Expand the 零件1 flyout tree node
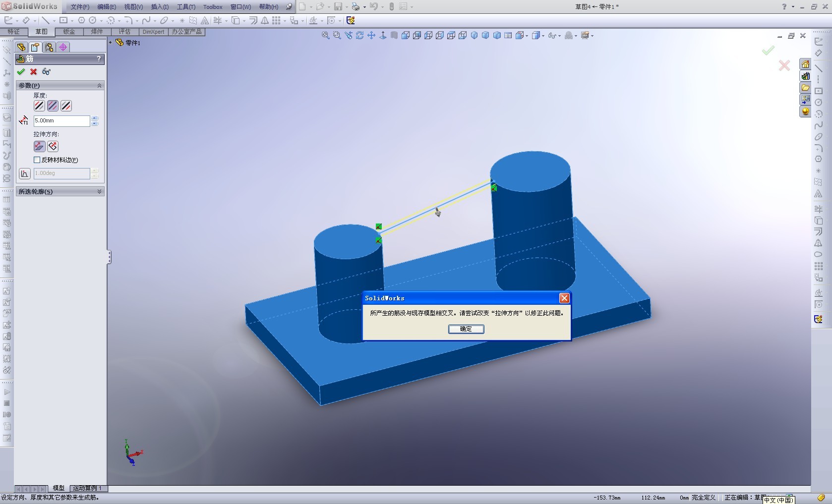Image resolution: width=832 pixels, height=504 pixels. click(111, 43)
